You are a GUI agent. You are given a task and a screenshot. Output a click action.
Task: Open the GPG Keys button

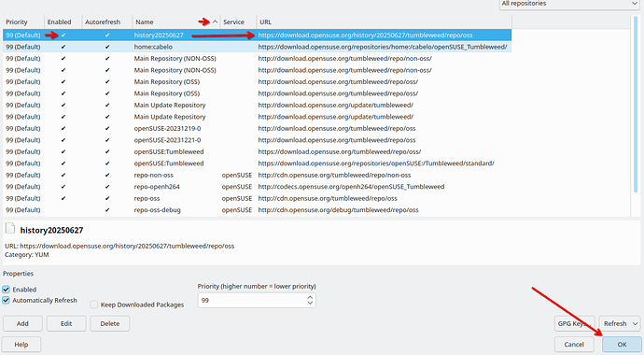(574, 323)
